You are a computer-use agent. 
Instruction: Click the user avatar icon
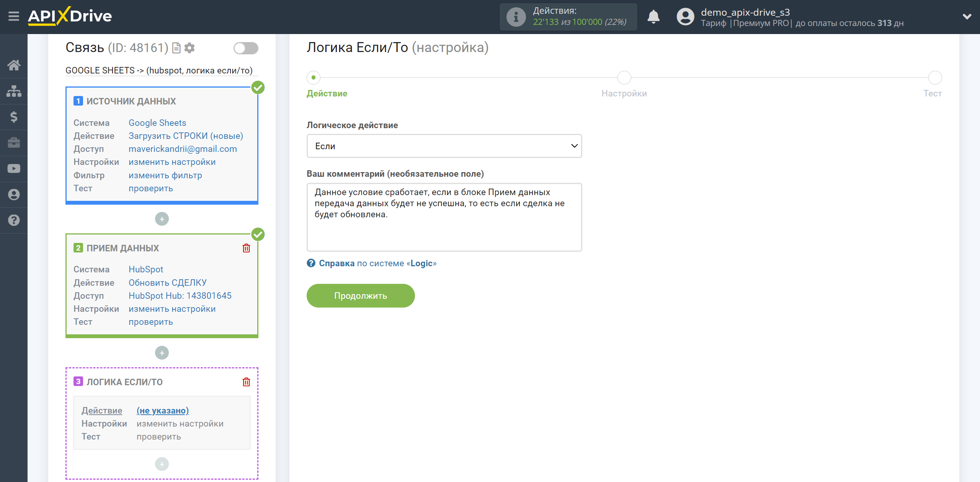click(x=685, y=17)
